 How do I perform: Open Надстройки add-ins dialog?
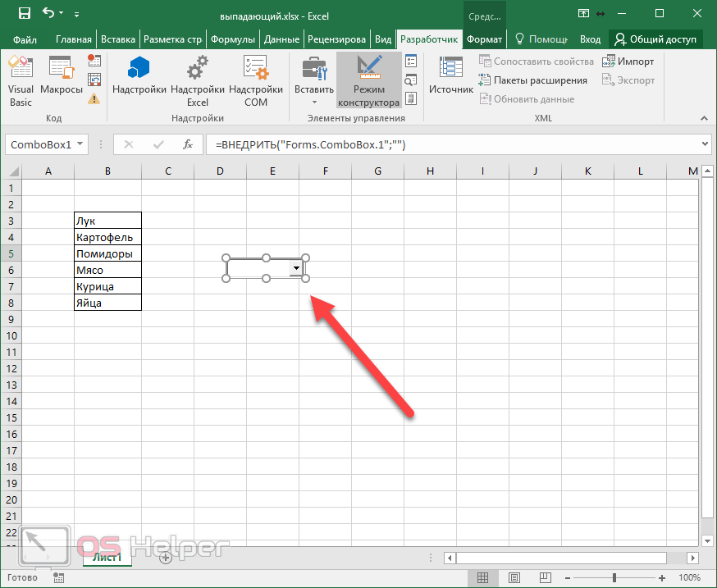click(x=139, y=81)
